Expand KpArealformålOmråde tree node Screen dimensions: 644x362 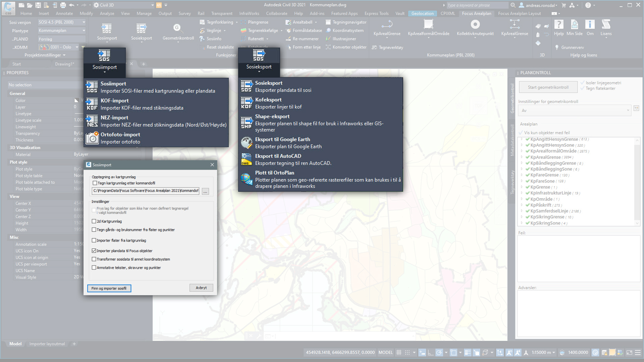point(522,151)
